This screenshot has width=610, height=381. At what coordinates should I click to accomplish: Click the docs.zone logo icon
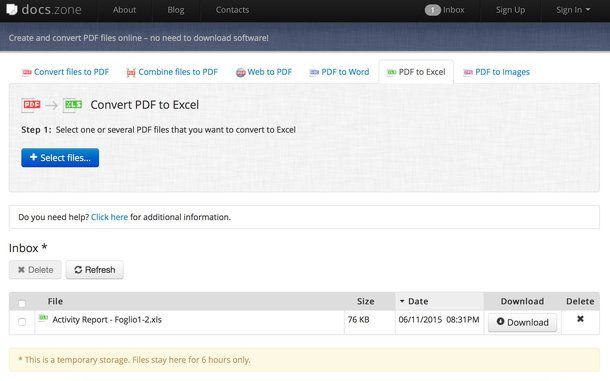(x=12, y=9)
